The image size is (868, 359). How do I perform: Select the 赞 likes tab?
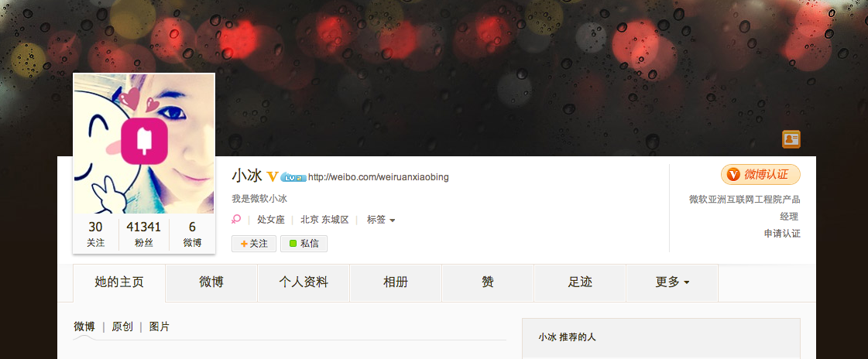[x=488, y=282]
